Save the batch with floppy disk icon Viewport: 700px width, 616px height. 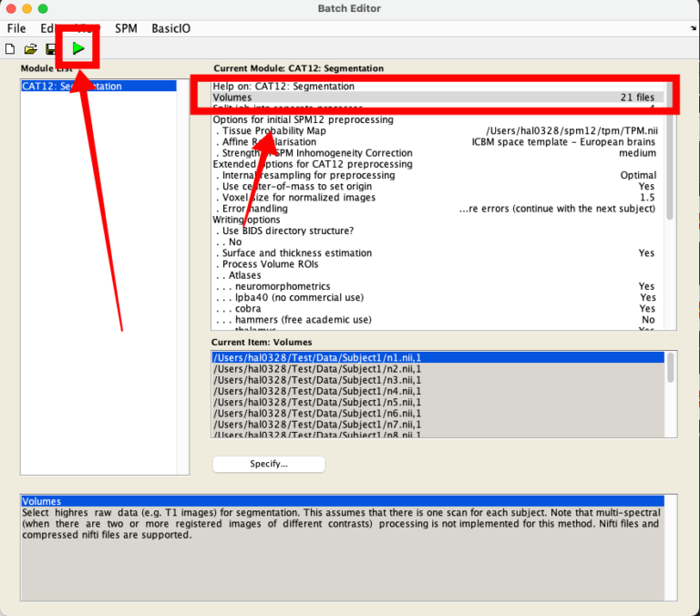coord(51,48)
